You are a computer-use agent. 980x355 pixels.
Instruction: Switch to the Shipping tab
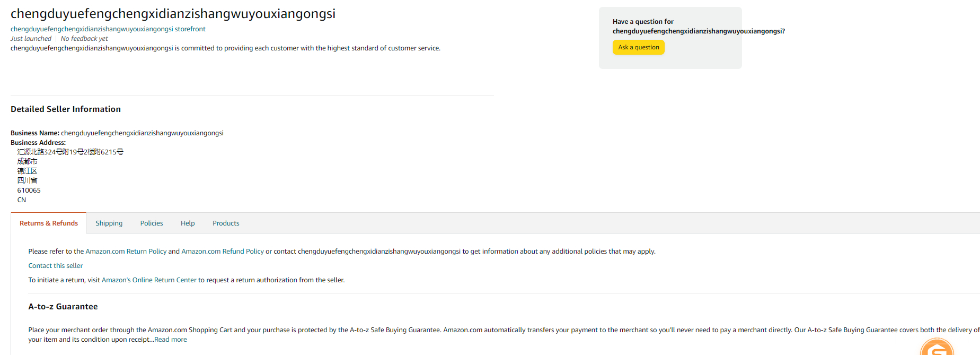point(109,223)
